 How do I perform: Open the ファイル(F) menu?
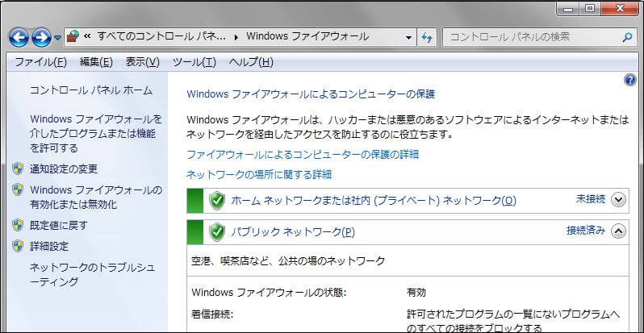pos(40,62)
